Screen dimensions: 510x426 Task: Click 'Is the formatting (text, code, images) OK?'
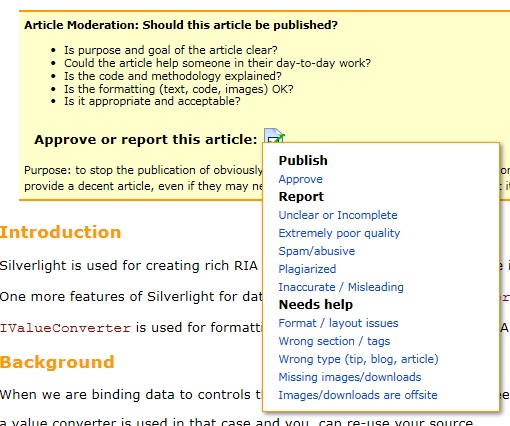point(179,89)
